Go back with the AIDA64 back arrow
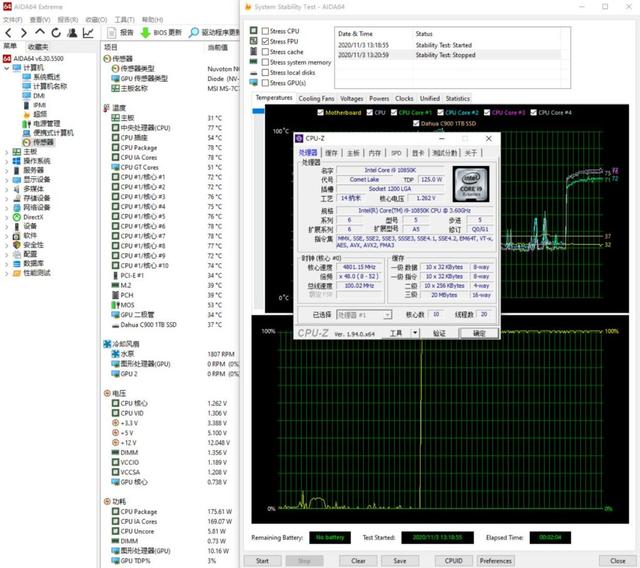This screenshot has width=640, height=568. click(9, 33)
